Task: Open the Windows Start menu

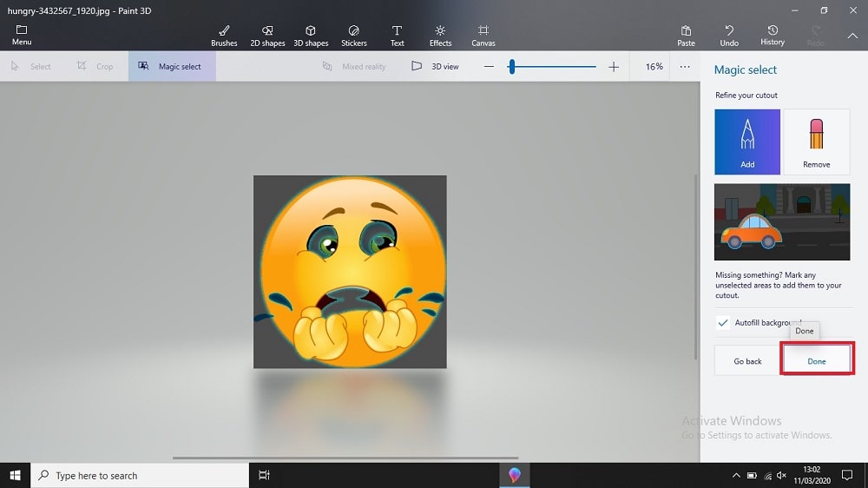Action: tap(15, 475)
